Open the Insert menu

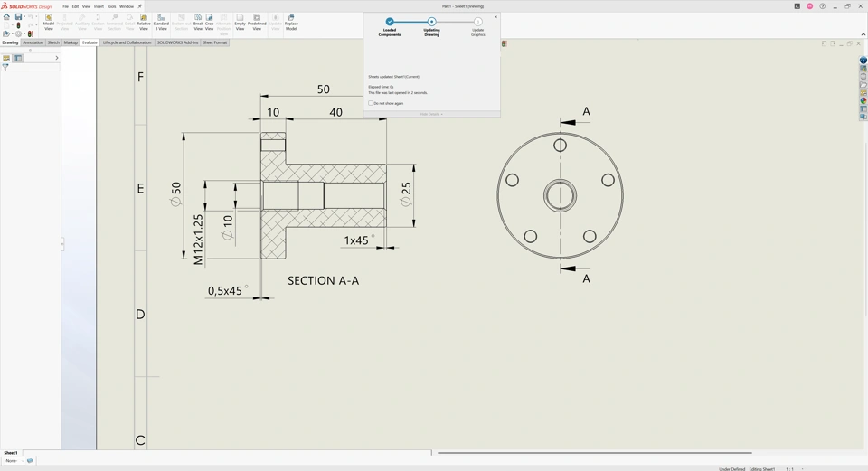(99, 6)
